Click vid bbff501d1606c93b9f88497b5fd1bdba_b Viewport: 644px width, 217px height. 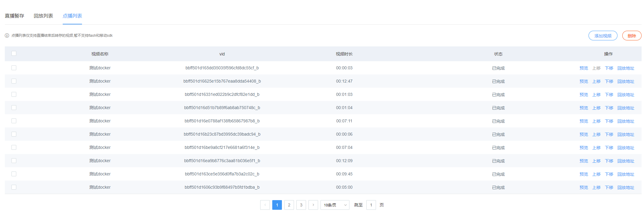click(x=222, y=187)
